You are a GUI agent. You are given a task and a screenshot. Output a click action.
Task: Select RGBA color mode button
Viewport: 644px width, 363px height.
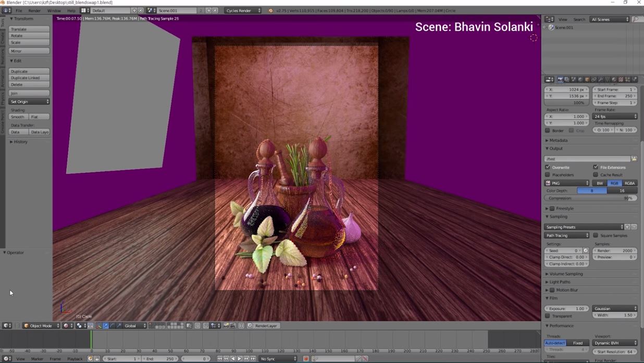(x=630, y=183)
